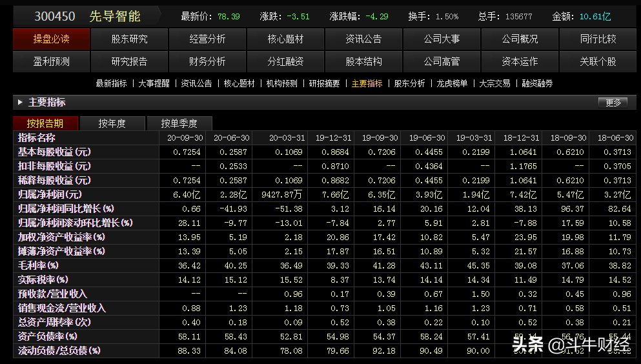Viewport: 641px width, 364px height.
Task: Select 基本每股收益(元) row label
Action: click(x=54, y=152)
